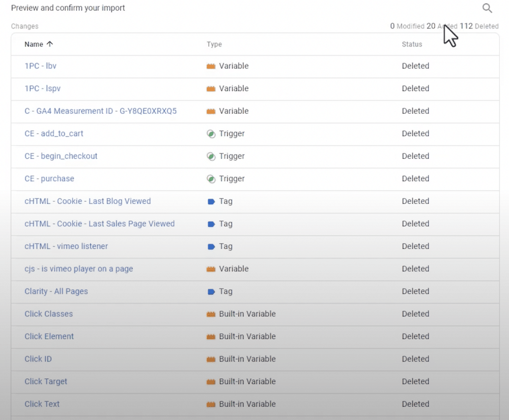This screenshot has width=509, height=420.
Task: Click the Tag icon beside cHTML - Cookie - Last Blog Viewed
Action: tap(211, 201)
